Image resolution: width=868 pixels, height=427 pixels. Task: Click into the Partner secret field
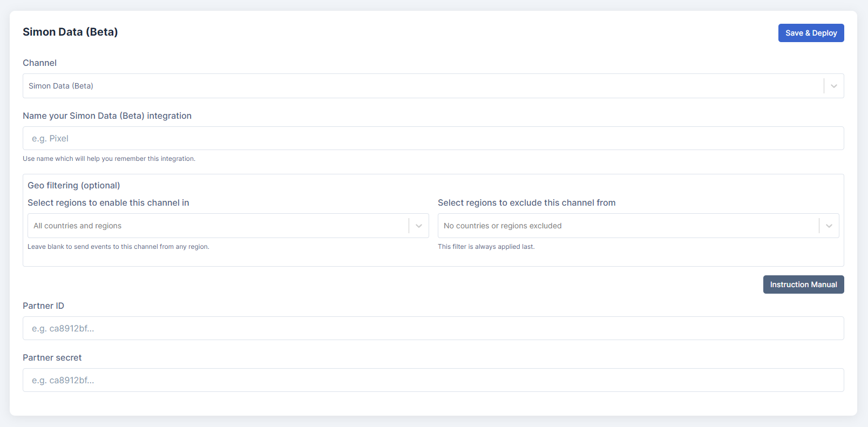coord(433,381)
